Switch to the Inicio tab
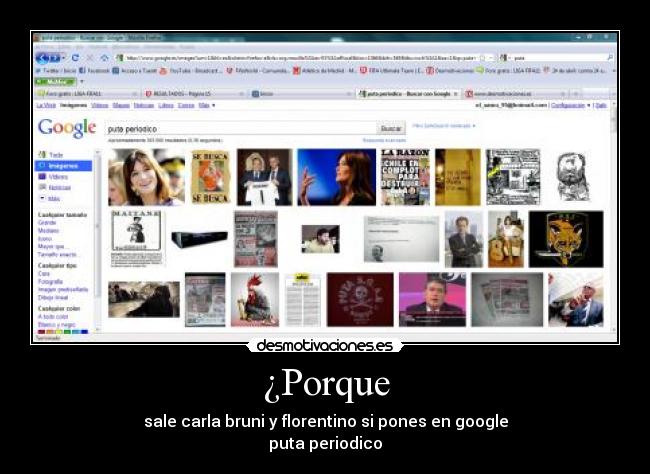The image size is (650, 474). pyautogui.click(x=302, y=94)
